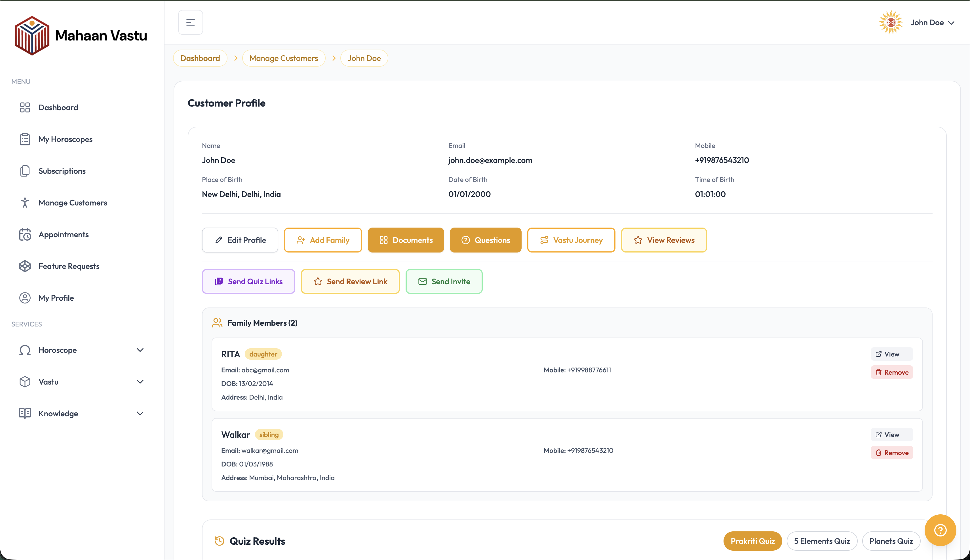Click the My Profile user circle icon
This screenshot has width=970, height=560.
tap(25, 298)
